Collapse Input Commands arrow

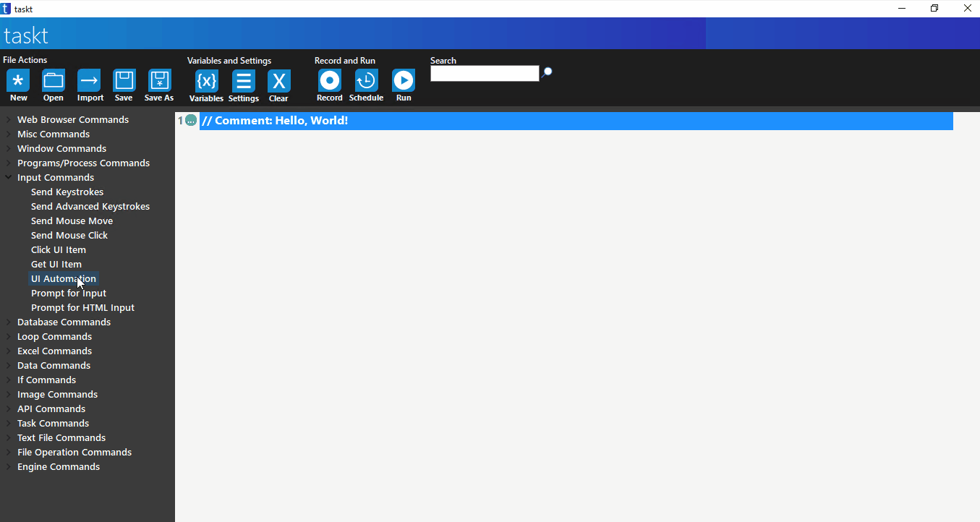[x=8, y=177]
